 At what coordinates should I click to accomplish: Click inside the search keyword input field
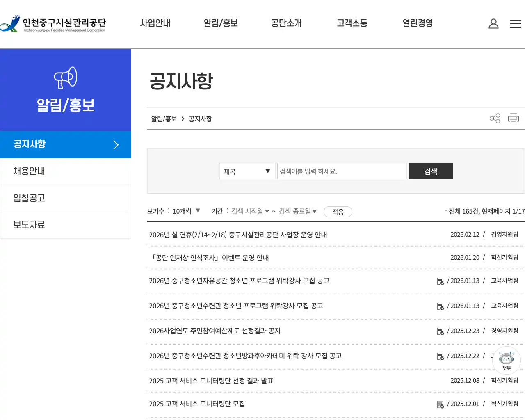(342, 171)
